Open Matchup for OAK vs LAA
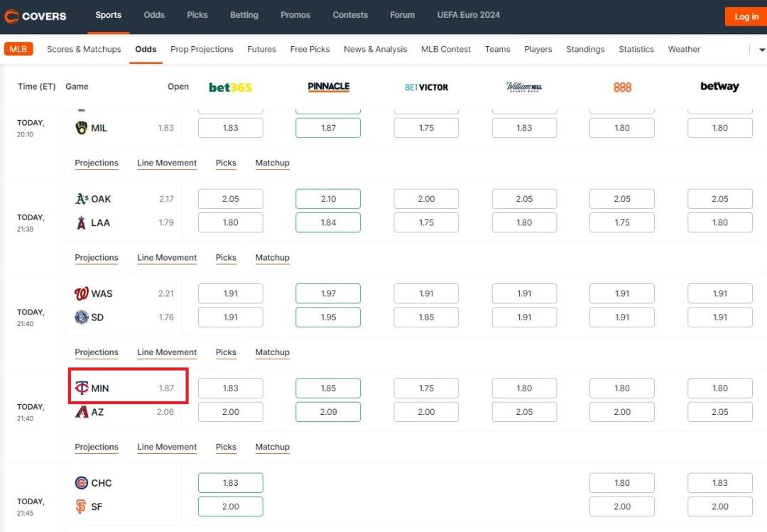The width and height of the screenshot is (767, 532). coord(273,258)
